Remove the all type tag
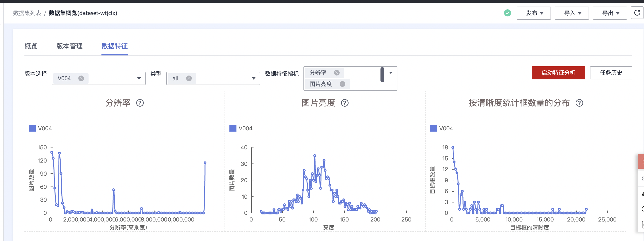This screenshot has height=241, width=644. [189, 78]
